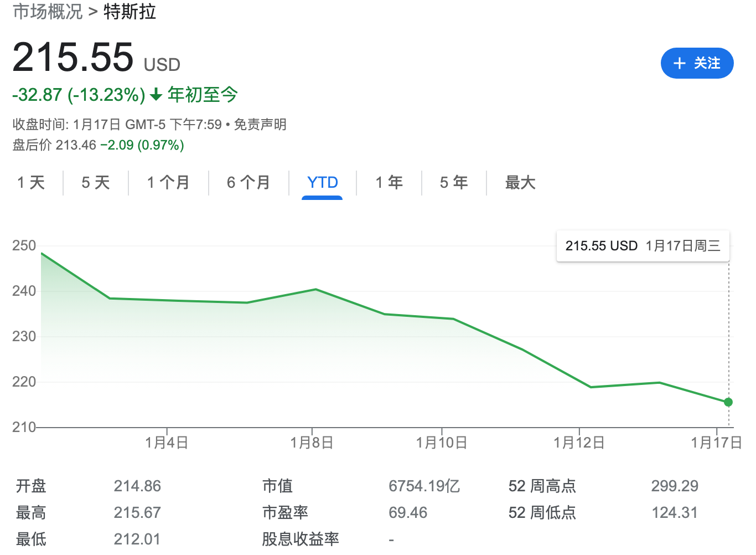Image resolution: width=756 pixels, height=555 pixels.
Task: Click the 52 周高点 label
Action: click(542, 486)
